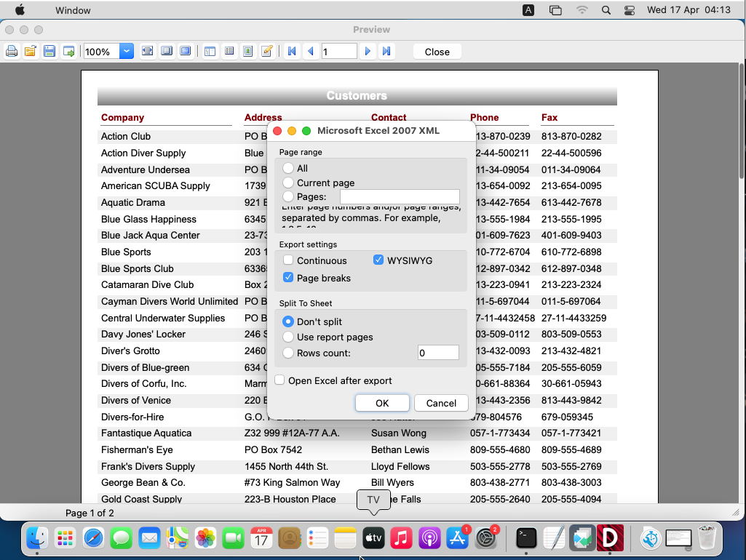Image resolution: width=746 pixels, height=560 pixels.
Task: Click the Edit page pencil icon
Action: 267,52
